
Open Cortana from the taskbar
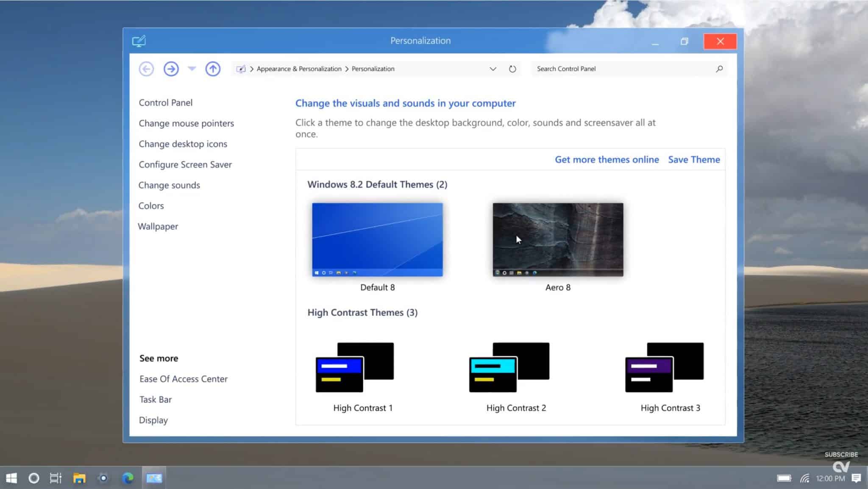33,478
